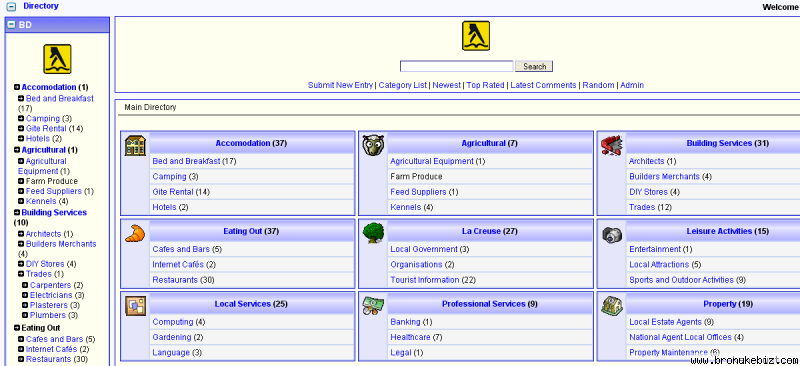
Task: Collapse the BD sidebar block
Action: point(11,25)
